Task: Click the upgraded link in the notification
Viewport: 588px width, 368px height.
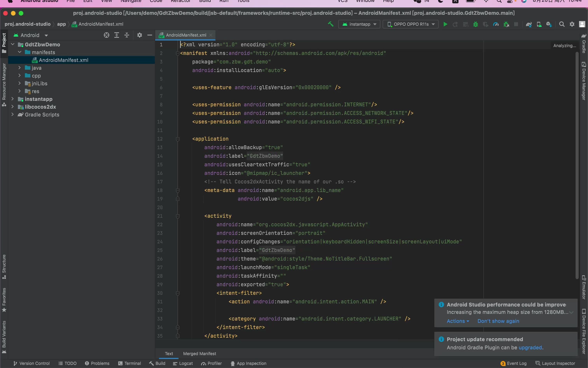Action: (x=530, y=348)
